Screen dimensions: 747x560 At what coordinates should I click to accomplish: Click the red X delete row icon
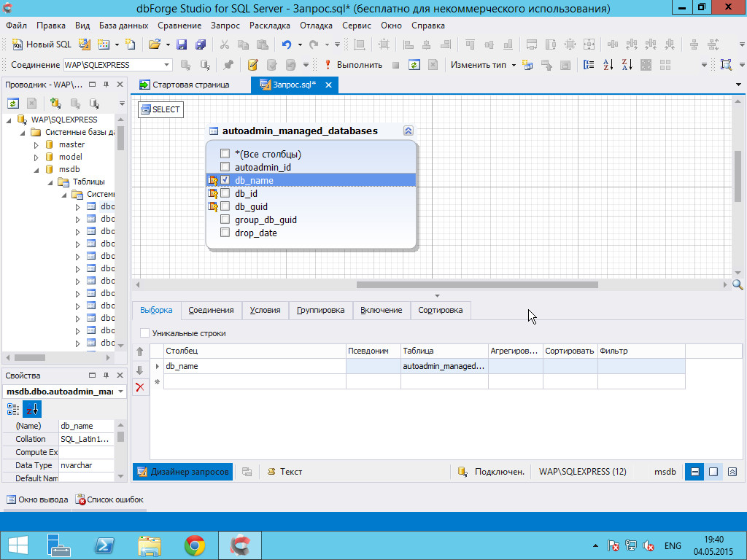coord(140,388)
